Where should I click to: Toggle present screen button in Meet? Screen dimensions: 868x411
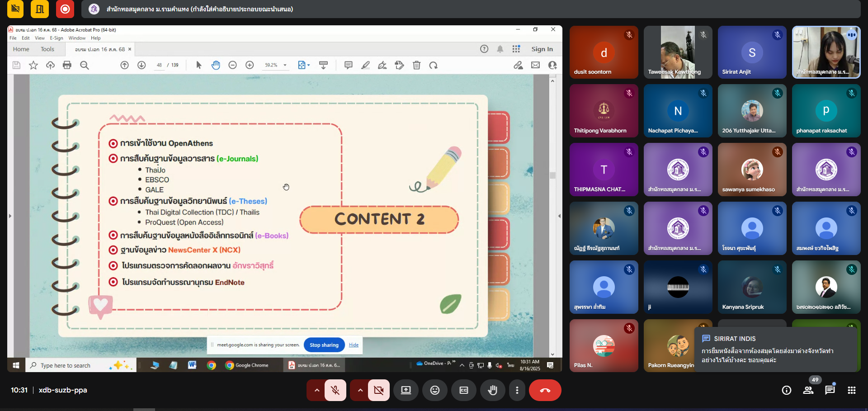pos(406,390)
